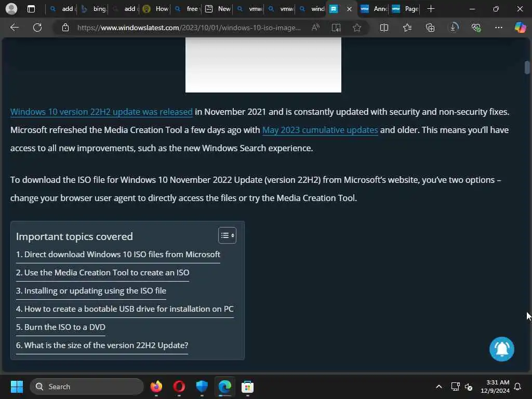
Task: Switch to the 'How' tab
Action: [x=156, y=9]
